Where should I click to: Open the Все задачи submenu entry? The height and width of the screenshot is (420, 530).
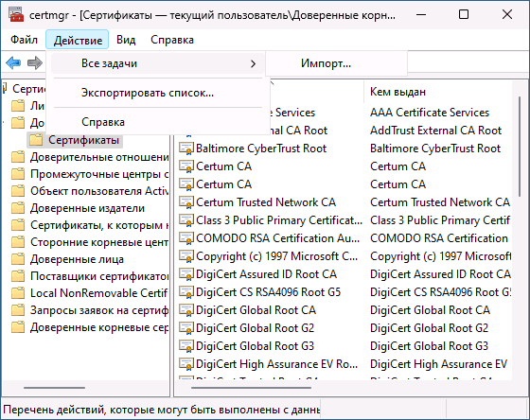[157, 63]
